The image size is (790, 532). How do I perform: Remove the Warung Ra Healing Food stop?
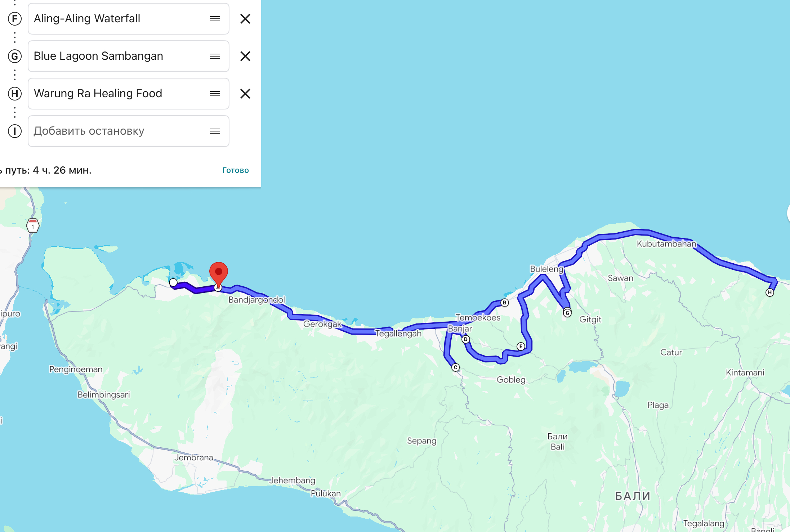pos(245,94)
